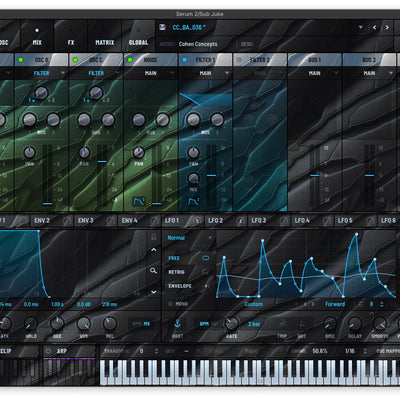Viewport: 400px width, 400px height.
Task: Open OSC C routing dropdown set to FILTER
Action: [96, 73]
